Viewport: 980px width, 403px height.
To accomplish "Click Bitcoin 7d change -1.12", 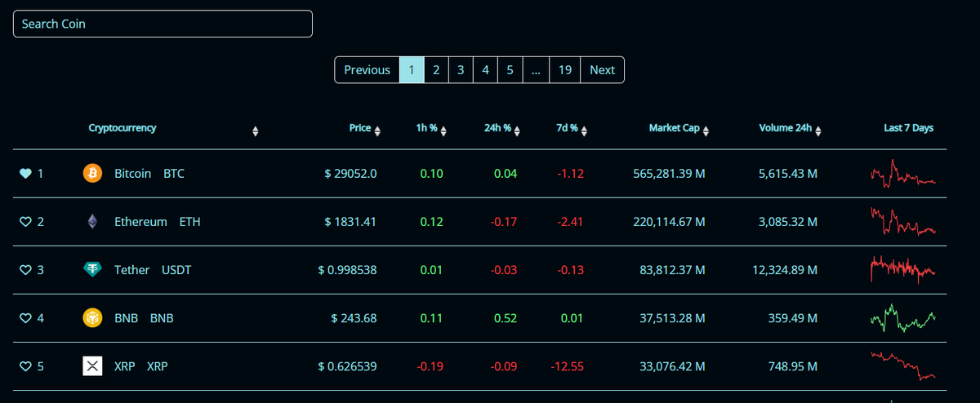I will tap(570, 174).
